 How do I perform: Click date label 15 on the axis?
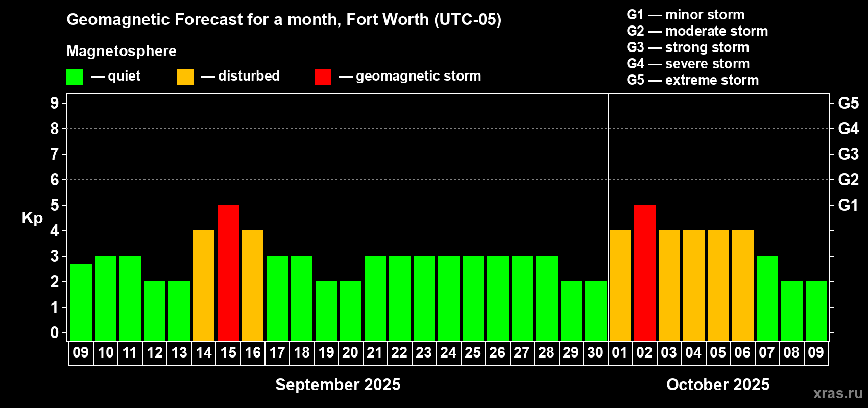[228, 352]
